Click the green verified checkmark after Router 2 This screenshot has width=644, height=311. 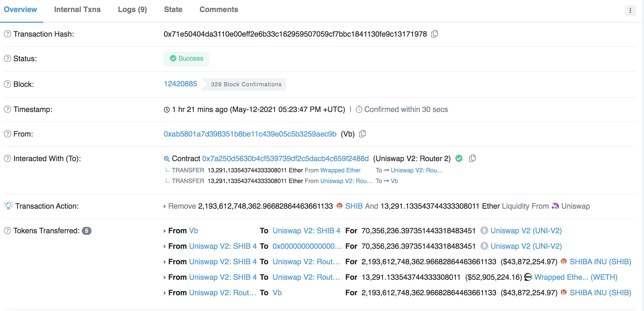[x=459, y=158]
